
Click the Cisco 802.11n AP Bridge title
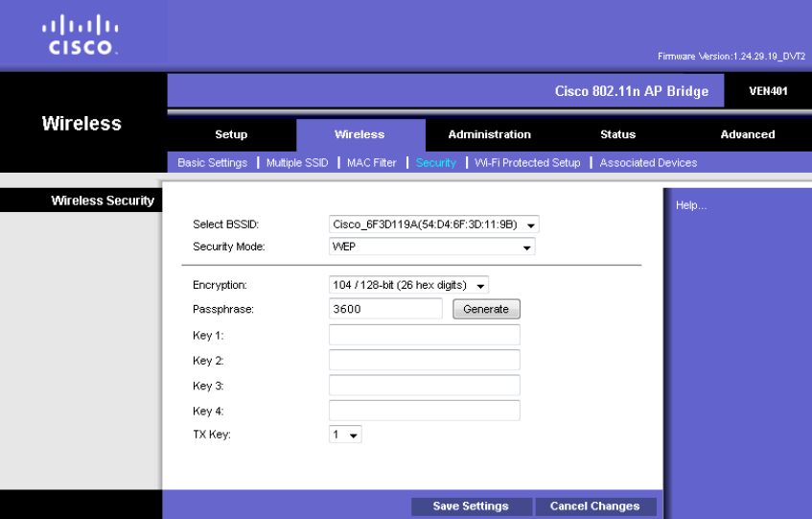[x=632, y=91]
